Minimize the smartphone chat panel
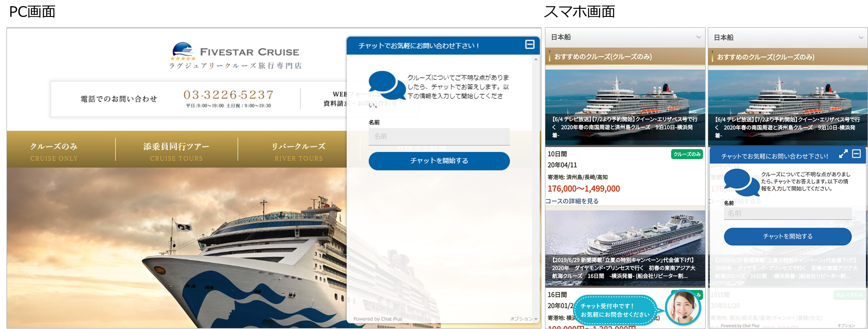The height and width of the screenshot is (329, 868). (856, 154)
